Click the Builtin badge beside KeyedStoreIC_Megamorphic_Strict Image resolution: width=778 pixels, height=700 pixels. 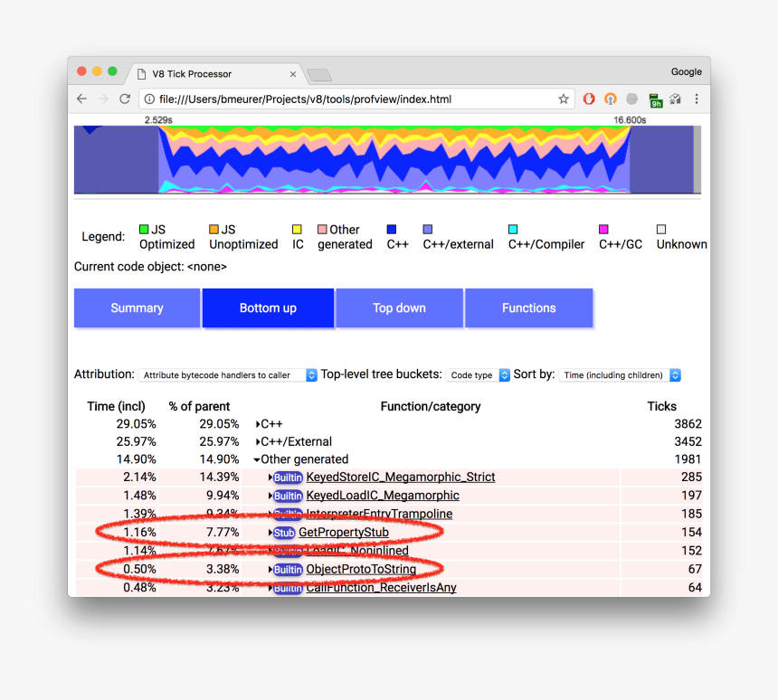tap(288, 478)
